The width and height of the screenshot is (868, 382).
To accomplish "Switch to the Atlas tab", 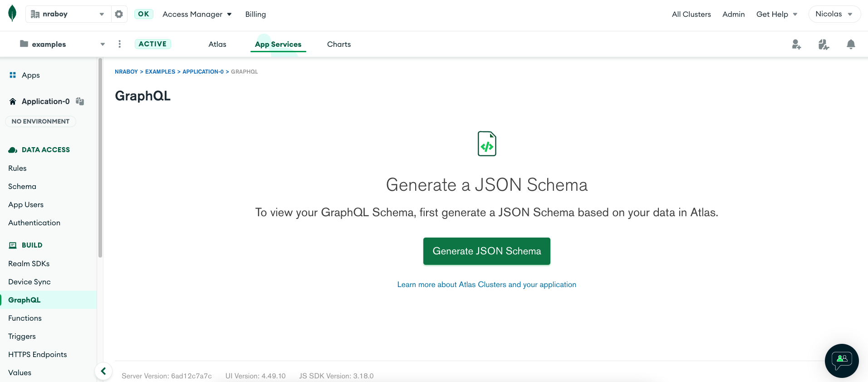I will tap(217, 44).
